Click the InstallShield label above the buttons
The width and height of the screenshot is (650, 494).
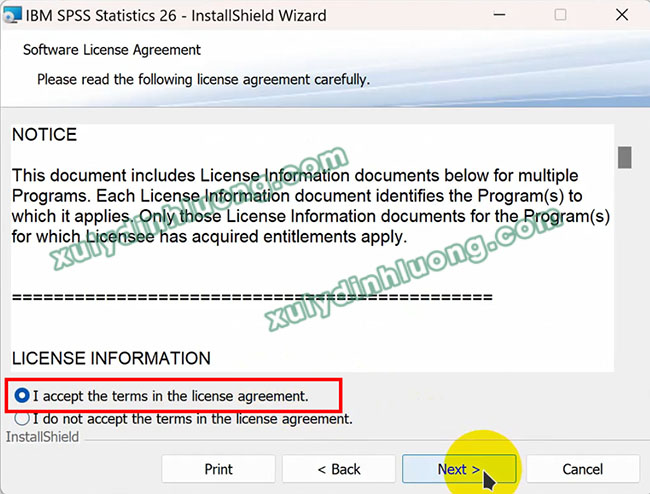(x=42, y=437)
